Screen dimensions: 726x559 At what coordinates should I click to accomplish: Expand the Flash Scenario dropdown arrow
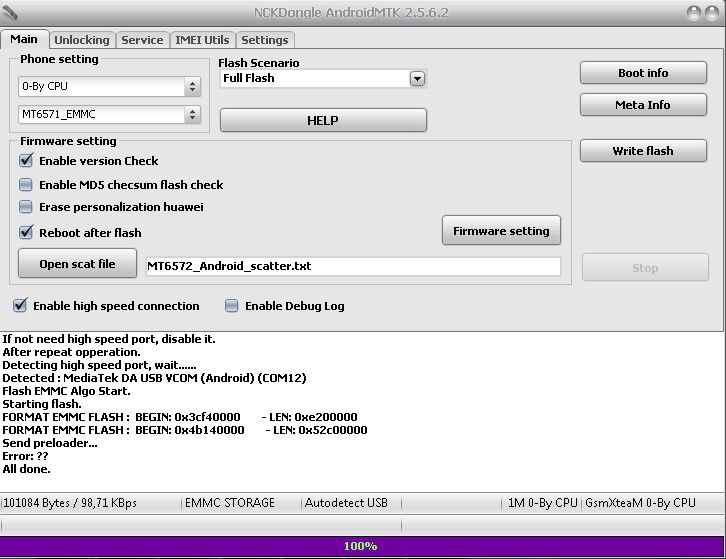coord(417,79)
